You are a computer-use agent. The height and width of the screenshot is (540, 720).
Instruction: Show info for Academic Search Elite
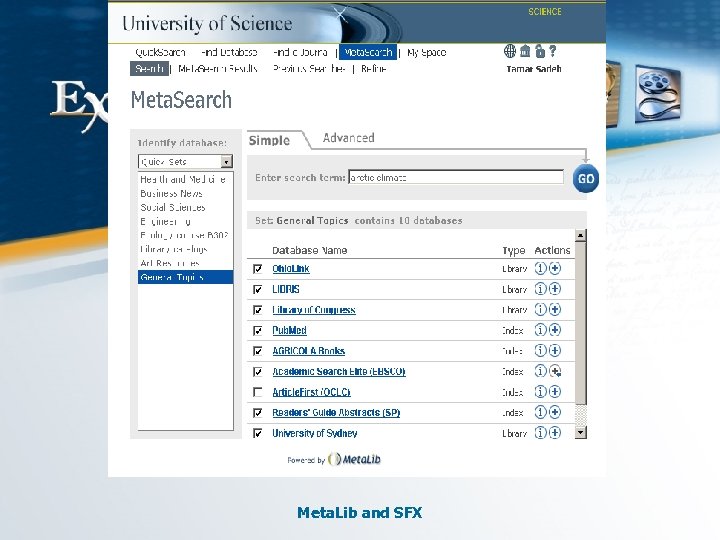(x=540, y=371)
